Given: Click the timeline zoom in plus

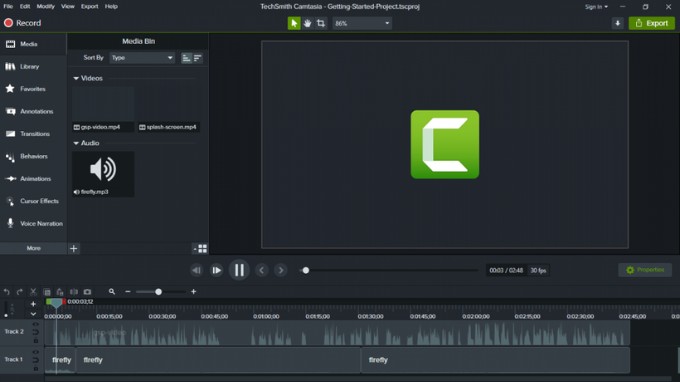Looking at the screenshot, I should tap(193, 292).
